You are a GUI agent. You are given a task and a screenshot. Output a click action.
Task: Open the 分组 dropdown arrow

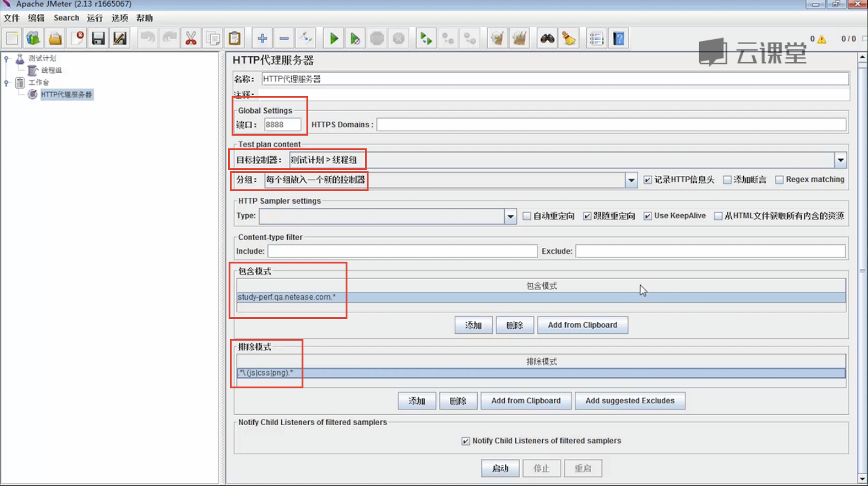point(631,180)
